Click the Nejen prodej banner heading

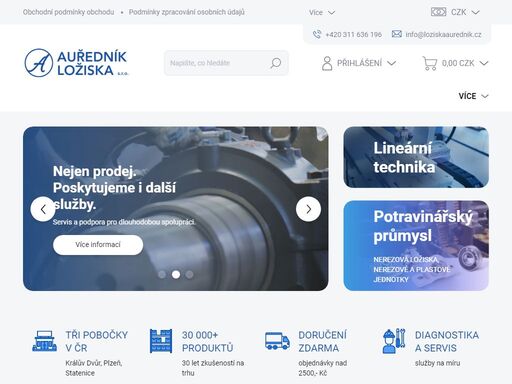coord(114,188)
